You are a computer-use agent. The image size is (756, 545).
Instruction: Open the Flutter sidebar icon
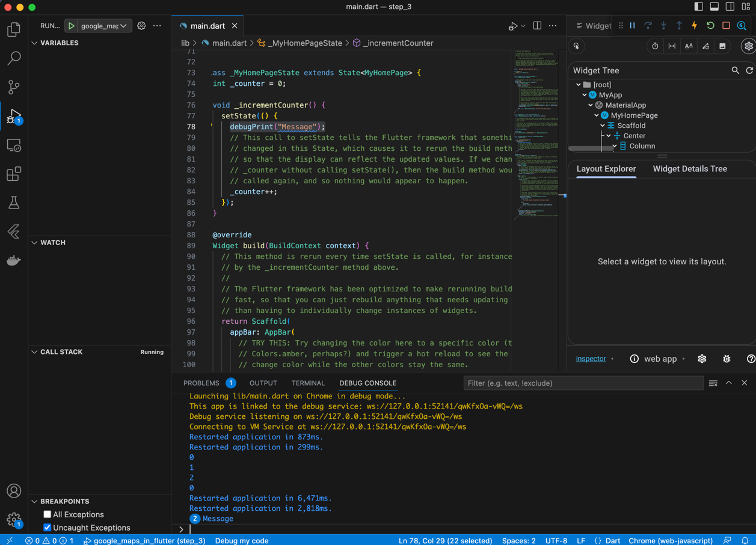click(14, 231)
